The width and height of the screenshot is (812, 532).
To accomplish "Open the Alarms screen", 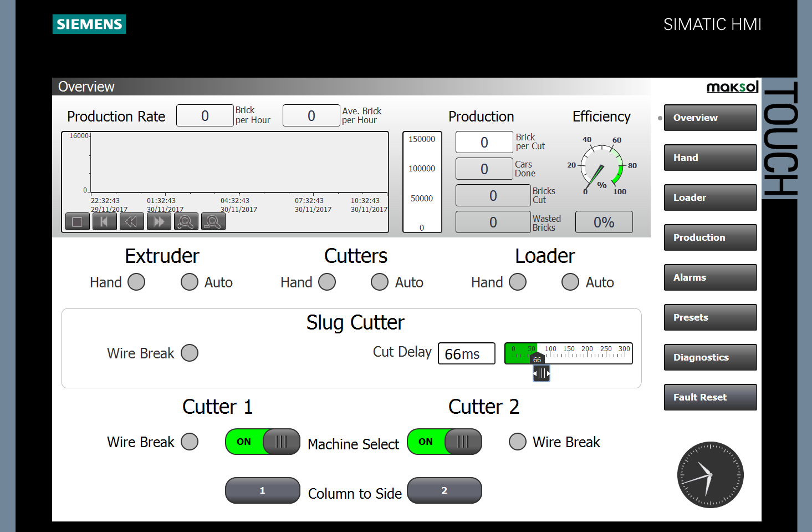I will pos(711,277).
